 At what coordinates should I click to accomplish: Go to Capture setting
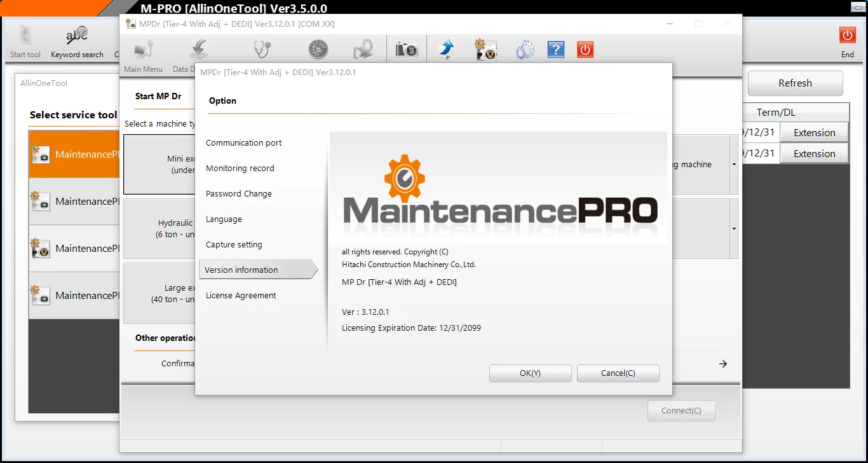234,245
